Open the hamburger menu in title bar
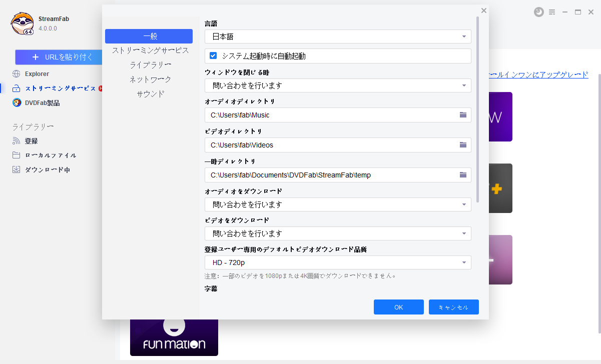 pyautogui.click(x=552, y=12)
